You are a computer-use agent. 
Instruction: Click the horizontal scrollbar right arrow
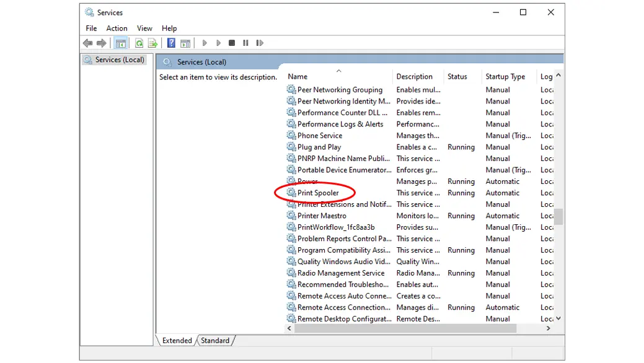coord(549,329)
